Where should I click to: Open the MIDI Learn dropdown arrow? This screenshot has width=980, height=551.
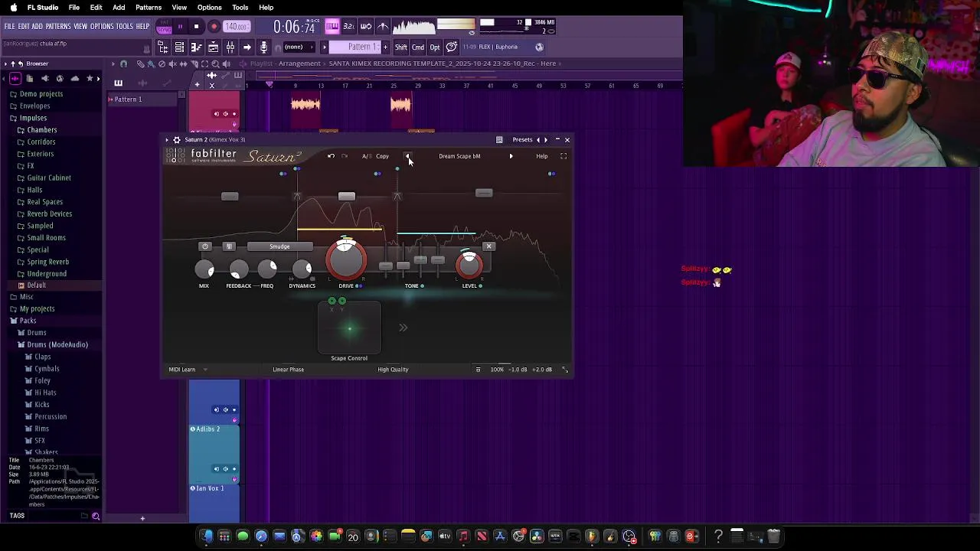click(x=205, y=370)
